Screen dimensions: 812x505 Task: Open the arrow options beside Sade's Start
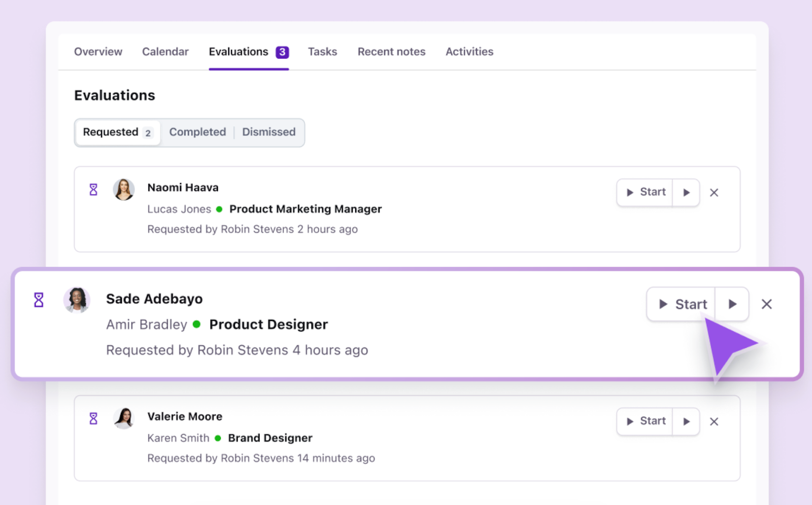pyautogui.click(x=732, y=304)
